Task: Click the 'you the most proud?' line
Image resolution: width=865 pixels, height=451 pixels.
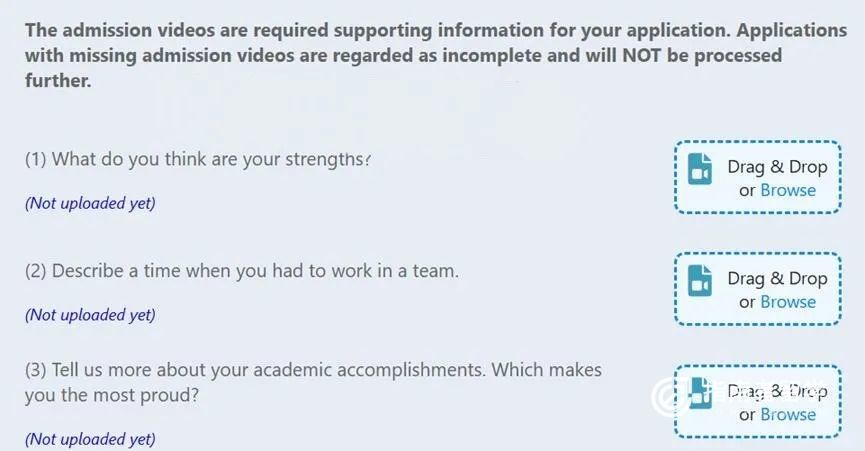Action: pos(111,395)
